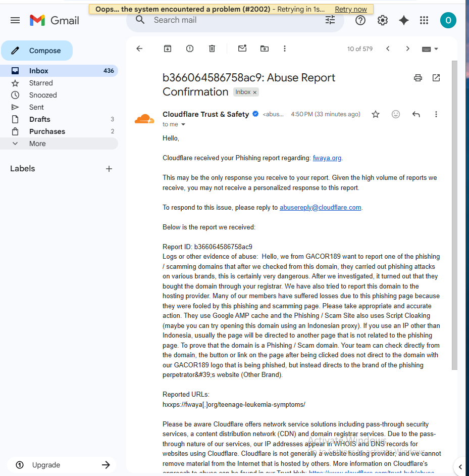Click sender name Cloudflare Trust & Safety

(205, 114)
